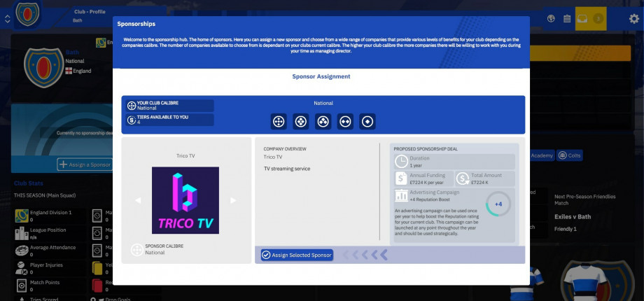644x301 pixels.
Task: Switch to the Colts squad tab
Action: (570, 155)
